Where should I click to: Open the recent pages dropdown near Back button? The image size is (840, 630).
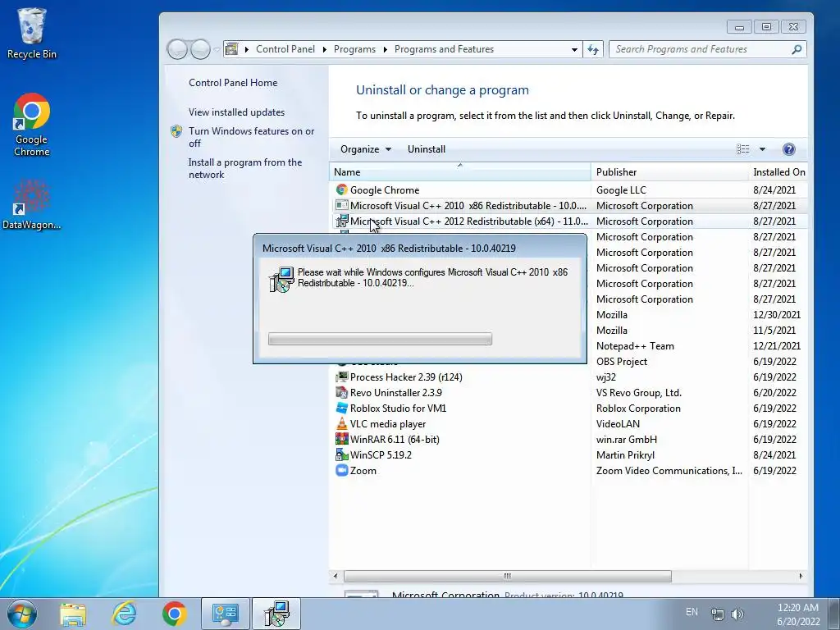click(217, 49)
